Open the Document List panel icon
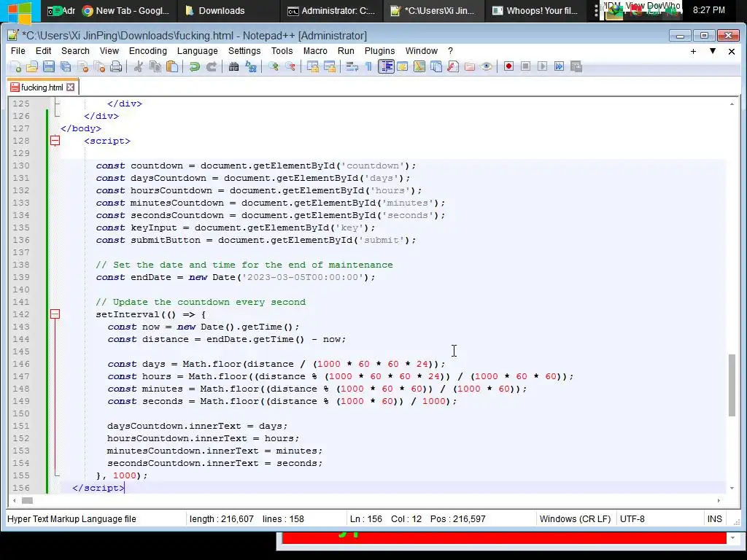 (436, 66)
